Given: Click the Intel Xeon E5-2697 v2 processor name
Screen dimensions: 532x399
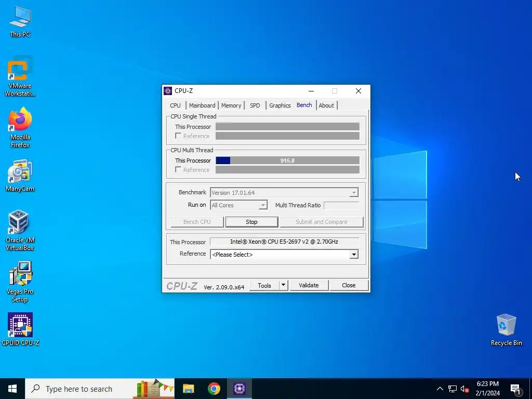Looking at the screenshot, I should (x=284, y=242).
